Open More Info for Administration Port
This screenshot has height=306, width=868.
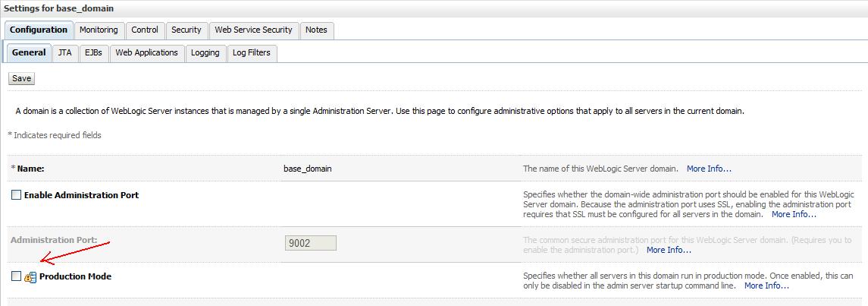[x=669, y=250]
